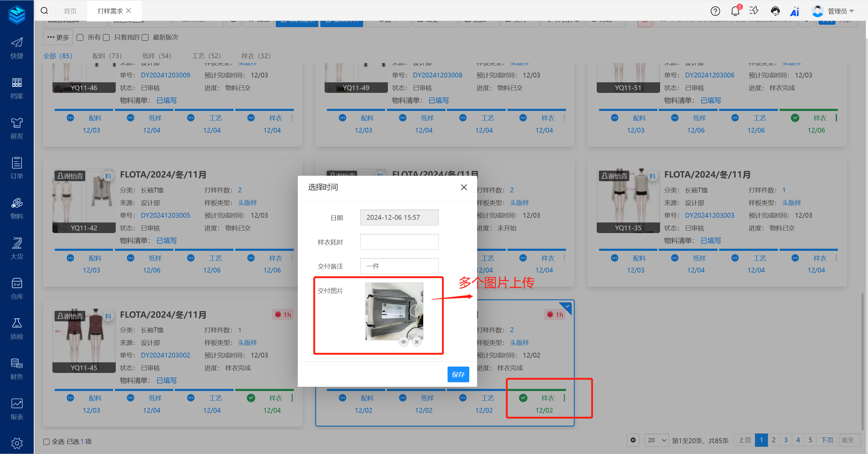Open order link DY20241203005
The height and width of the screenshot is (454, 868).
tap(165, 215)
